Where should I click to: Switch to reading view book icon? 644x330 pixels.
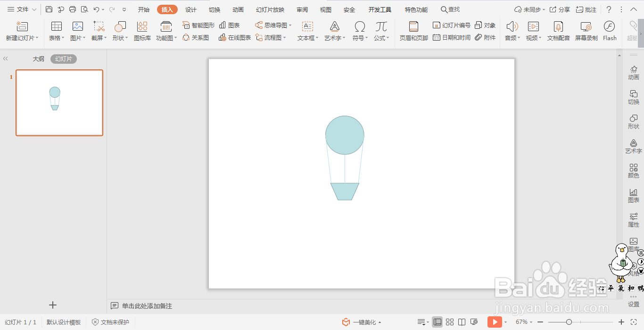point(462,322)
